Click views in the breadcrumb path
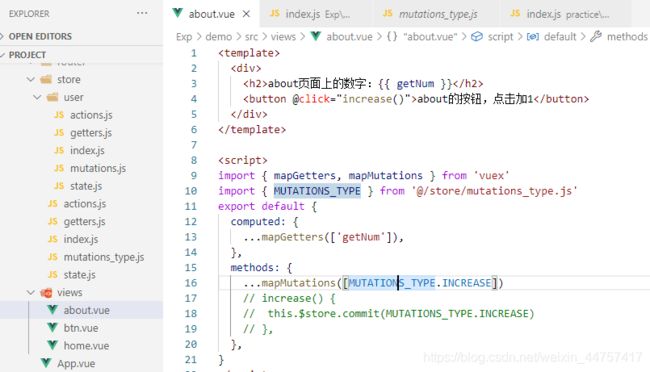 click(x=284, y=37)
